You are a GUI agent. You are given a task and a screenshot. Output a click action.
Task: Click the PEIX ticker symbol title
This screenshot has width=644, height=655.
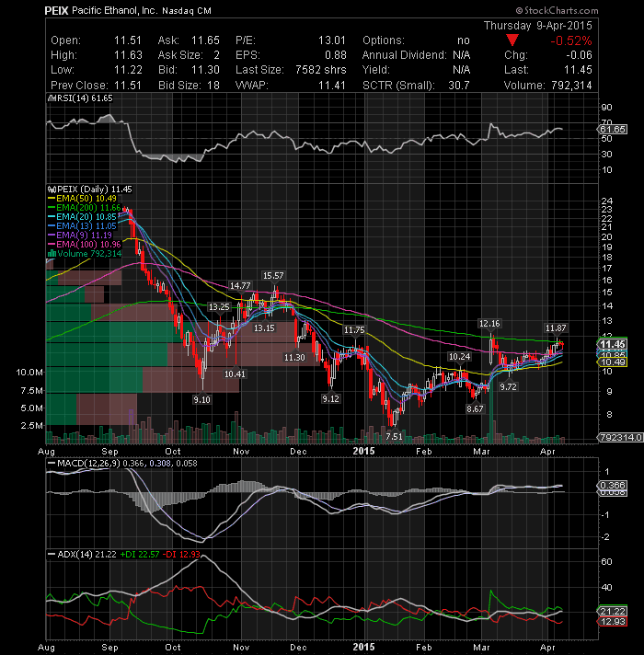(x=56, y=11)
